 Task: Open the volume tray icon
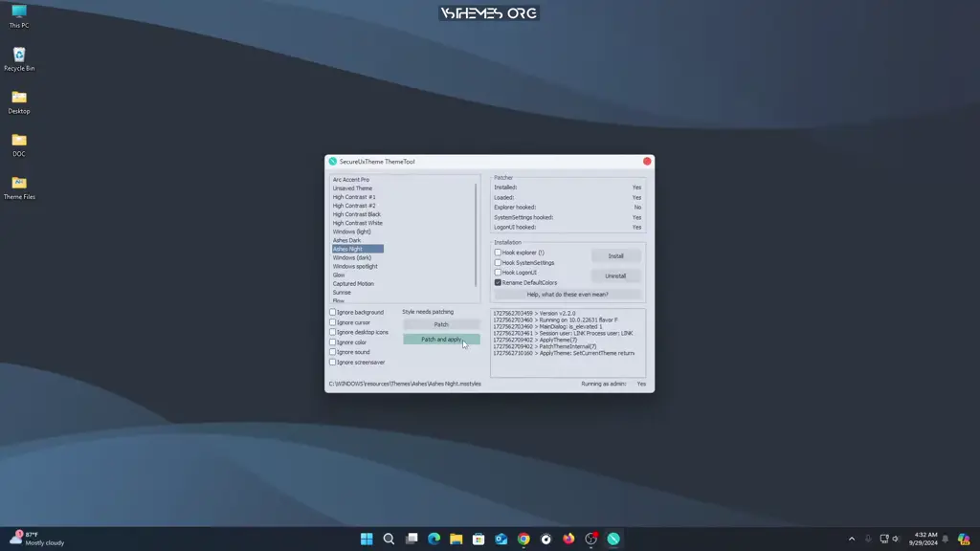tap(896, 539)
